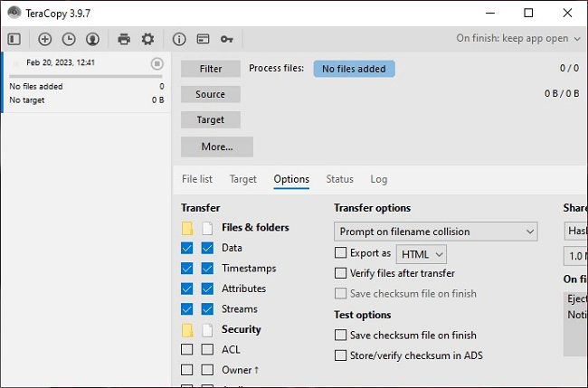The height and width of the screenshot is (388, 588).
Task: Switch to File list tab
Action: pyautogui.click(x=197, y=179)
